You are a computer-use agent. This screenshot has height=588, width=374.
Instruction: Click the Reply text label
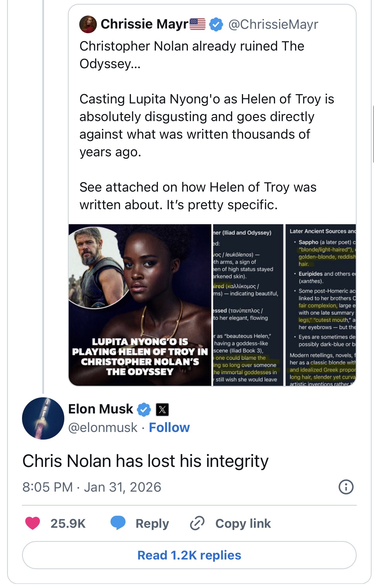(x=152, y=523)
